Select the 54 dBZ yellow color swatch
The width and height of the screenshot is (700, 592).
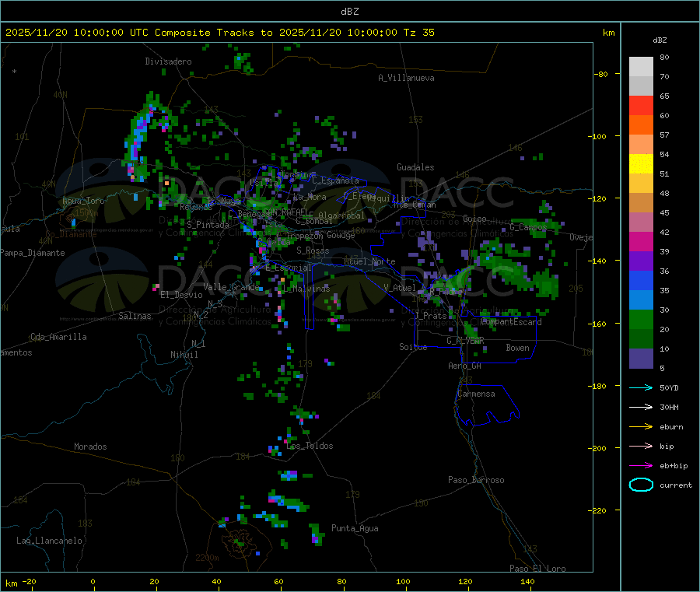641,164
